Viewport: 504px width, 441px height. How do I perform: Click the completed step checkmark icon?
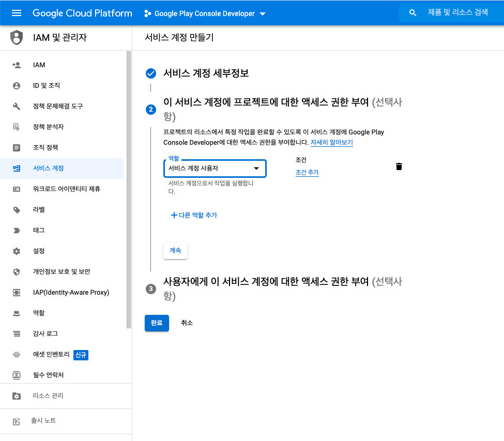(x=151, y=73)
